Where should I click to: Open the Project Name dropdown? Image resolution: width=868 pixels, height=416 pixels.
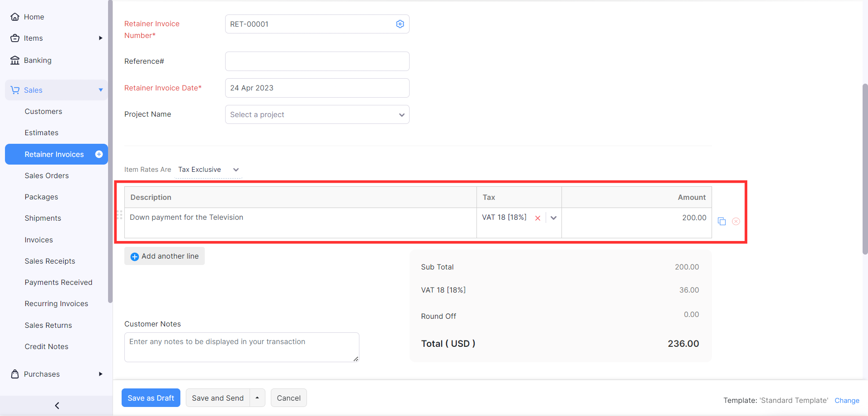pyautogui.click(x=401, y=114)
